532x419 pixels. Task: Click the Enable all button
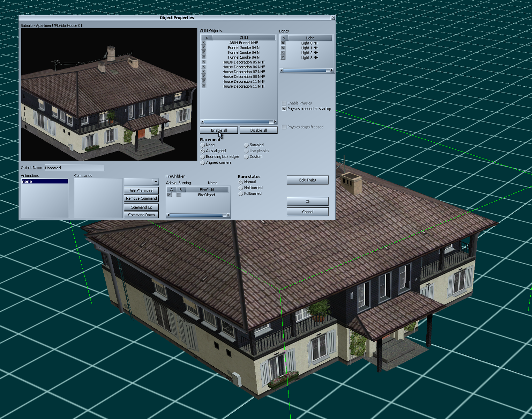pos(219,130)
